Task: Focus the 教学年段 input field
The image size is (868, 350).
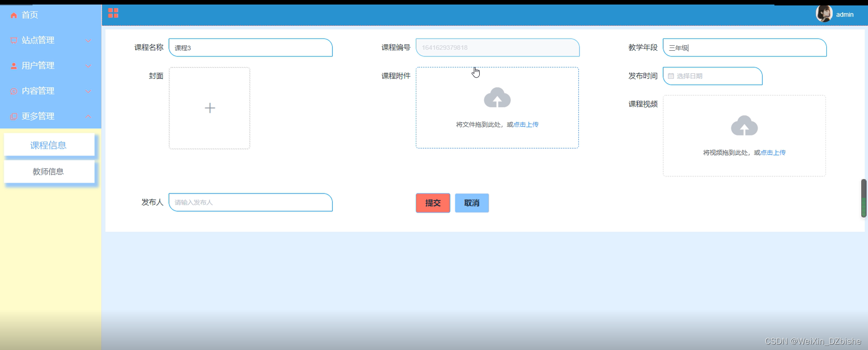Action: (745, 47)
